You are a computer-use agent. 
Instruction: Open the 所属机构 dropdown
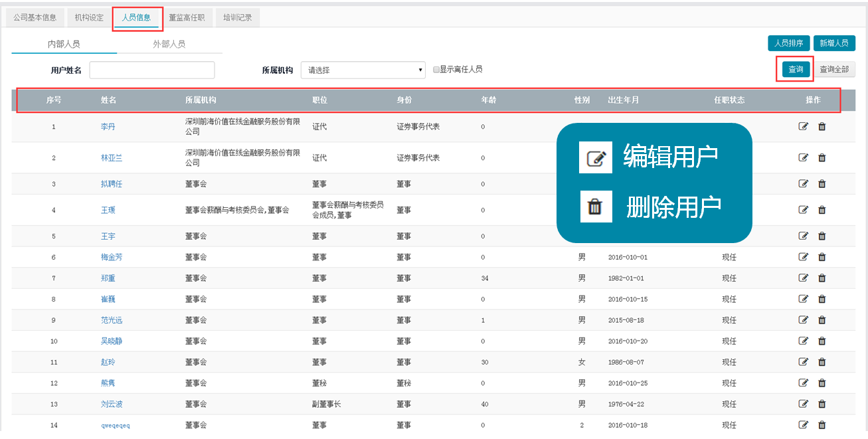[x=363, y=70]
